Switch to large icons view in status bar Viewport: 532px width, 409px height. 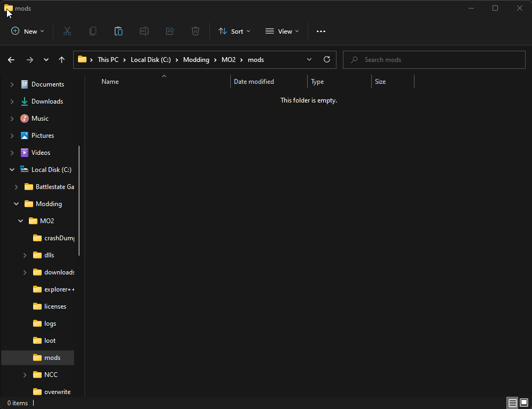pos(524,403)
